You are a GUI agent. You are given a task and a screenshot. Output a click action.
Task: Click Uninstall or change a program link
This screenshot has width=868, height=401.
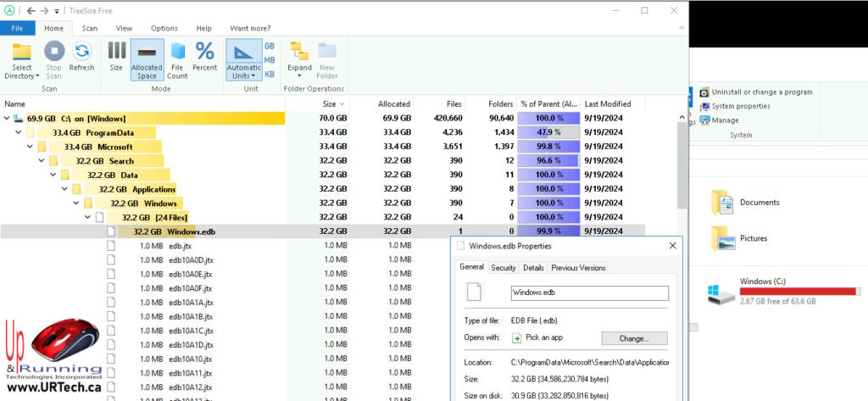[761, 92]
